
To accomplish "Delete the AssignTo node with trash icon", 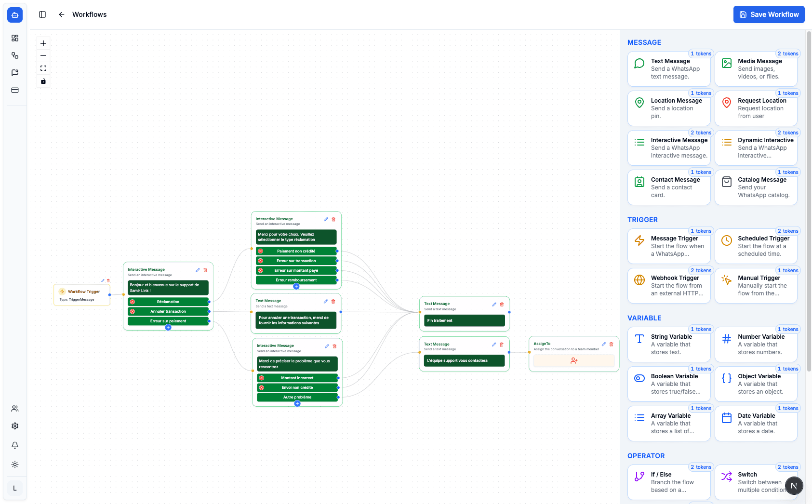I will point(612,344).
